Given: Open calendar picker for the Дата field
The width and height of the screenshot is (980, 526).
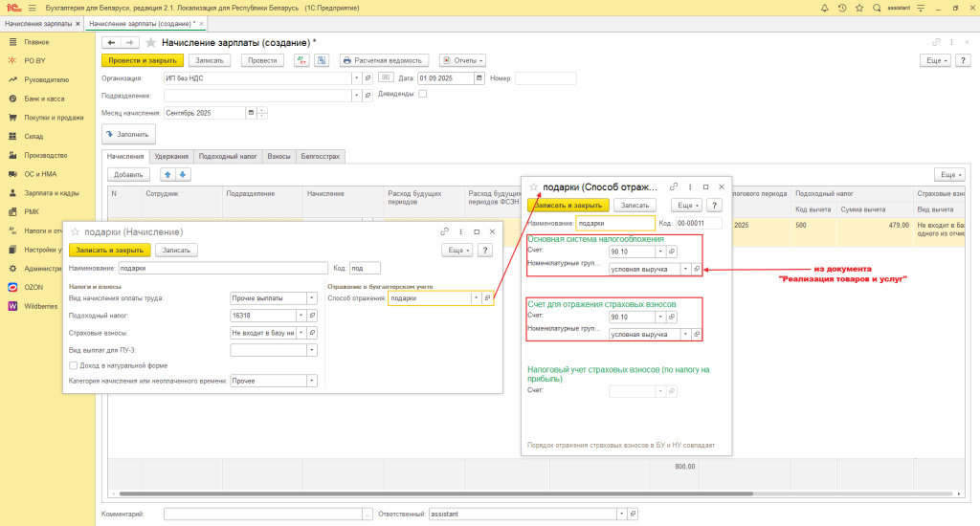Looking at the screenshot, I should pyautogui.click(x=479, y=78).
